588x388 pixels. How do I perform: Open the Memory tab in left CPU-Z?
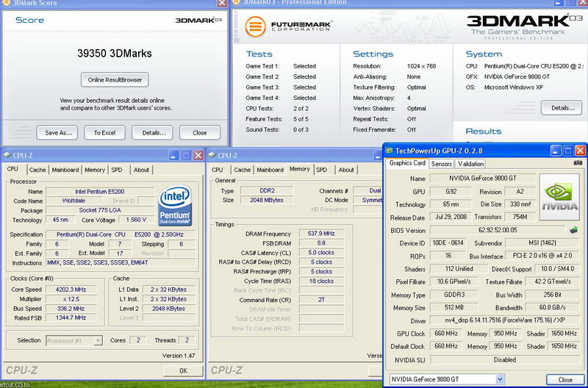tap(95, 170)
